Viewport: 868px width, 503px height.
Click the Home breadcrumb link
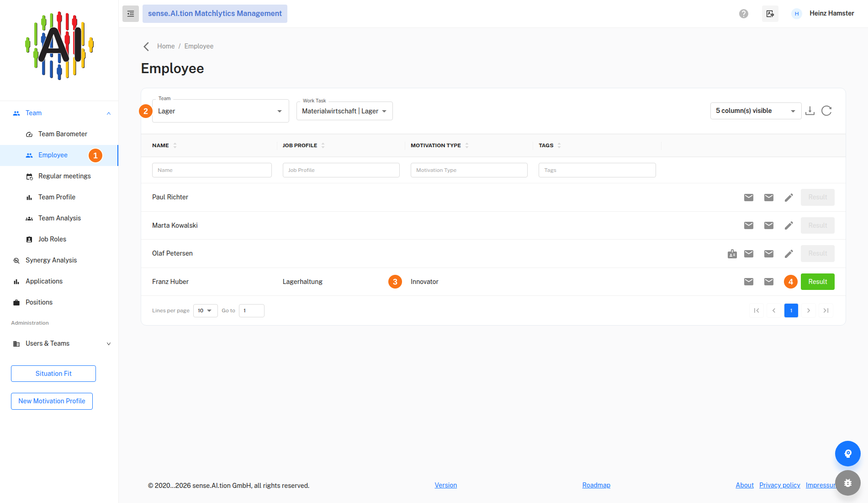(166, 46)
